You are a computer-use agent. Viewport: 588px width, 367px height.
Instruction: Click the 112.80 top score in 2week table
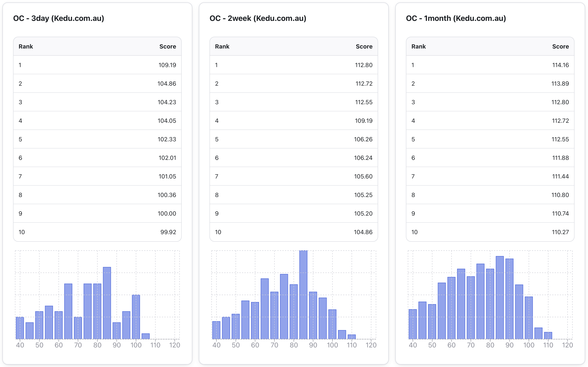click(x=364, y=65)
